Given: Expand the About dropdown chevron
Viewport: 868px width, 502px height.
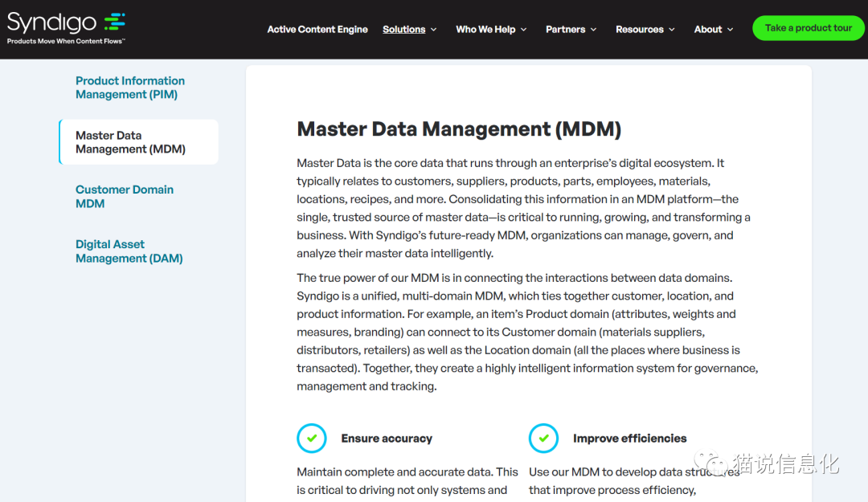Looking at the screenshot, I should point(731,30).
